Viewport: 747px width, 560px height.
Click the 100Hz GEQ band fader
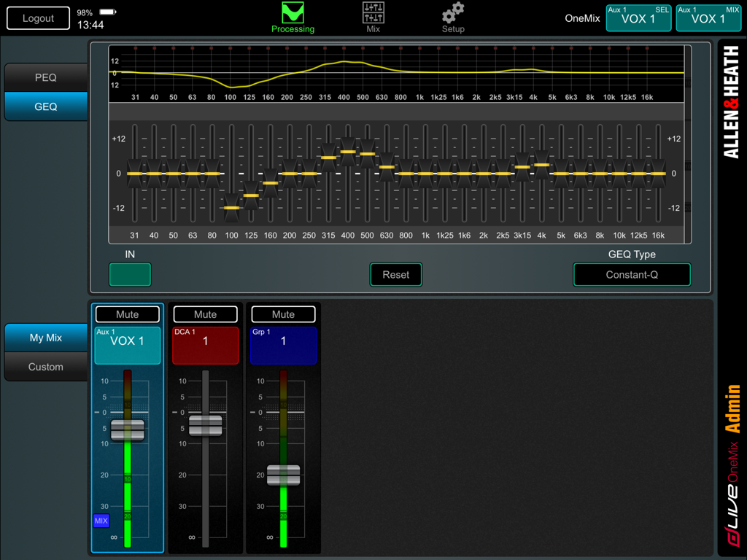coord(231,207)
